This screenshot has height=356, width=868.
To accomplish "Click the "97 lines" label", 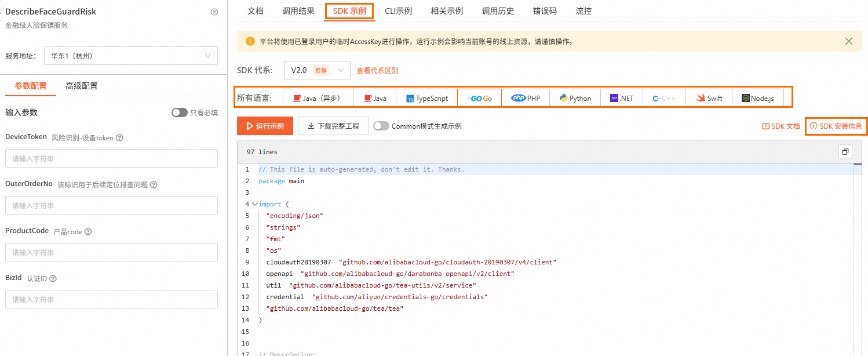I will click(262, 152).
